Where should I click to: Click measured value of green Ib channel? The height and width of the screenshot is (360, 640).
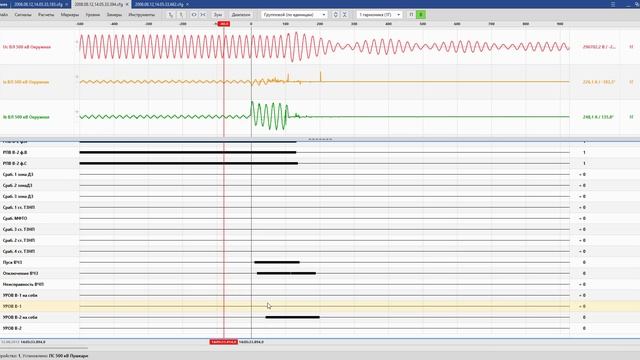(x=598, y=117)
